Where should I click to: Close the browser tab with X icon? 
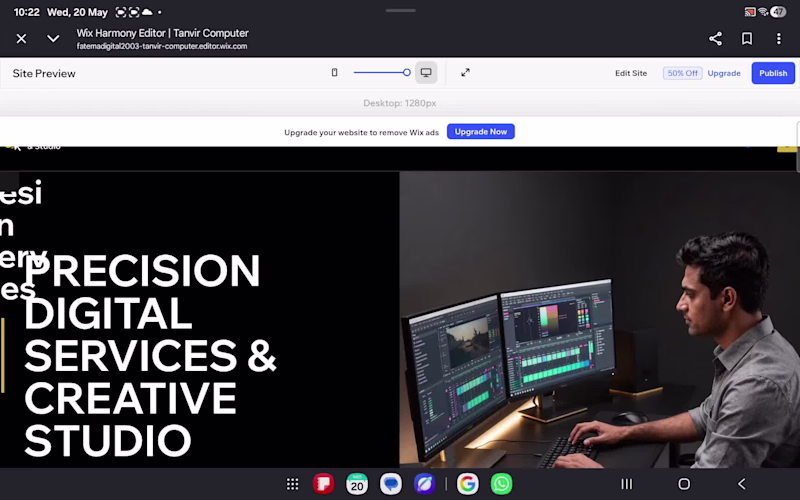pos(21,39)
